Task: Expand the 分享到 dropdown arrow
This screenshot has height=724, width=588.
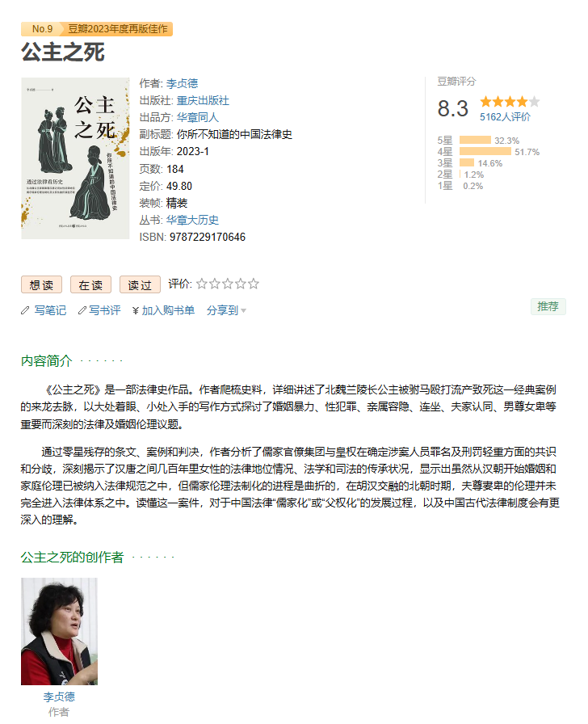Action: pos(244,311)
